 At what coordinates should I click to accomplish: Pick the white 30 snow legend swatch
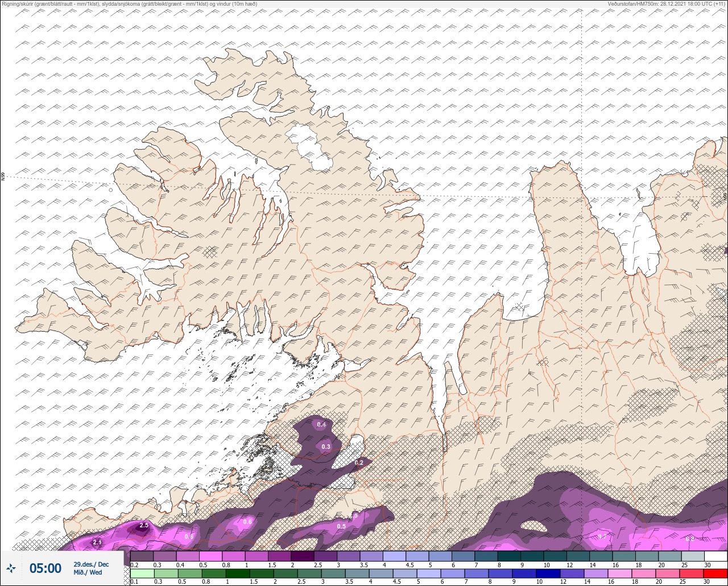point(715,556)
